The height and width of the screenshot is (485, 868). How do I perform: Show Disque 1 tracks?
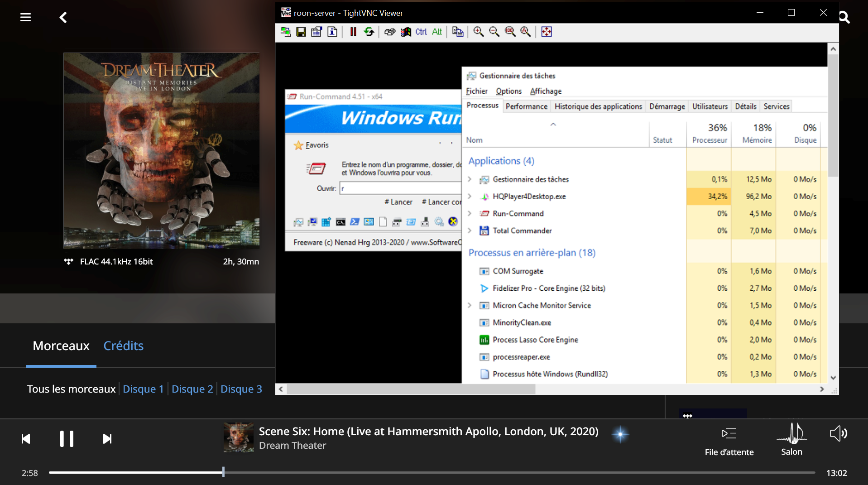pos(143,389)
